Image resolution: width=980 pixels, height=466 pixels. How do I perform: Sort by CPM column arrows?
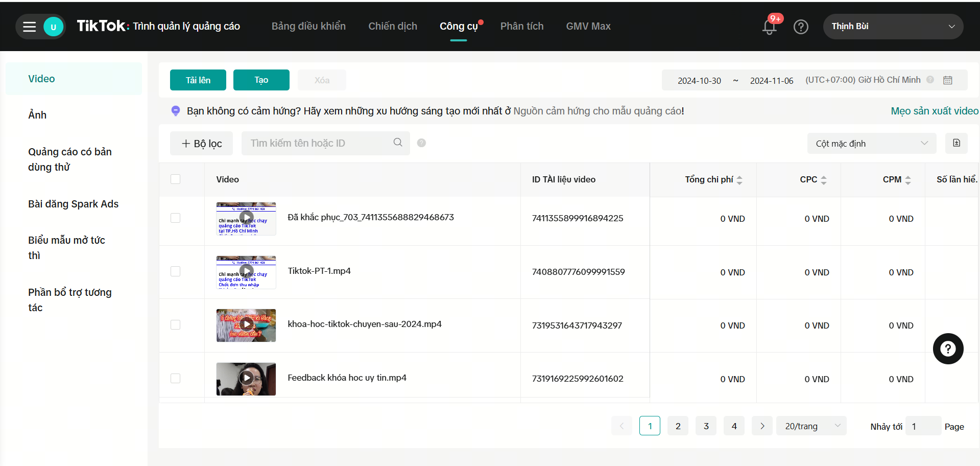(908, 180)
